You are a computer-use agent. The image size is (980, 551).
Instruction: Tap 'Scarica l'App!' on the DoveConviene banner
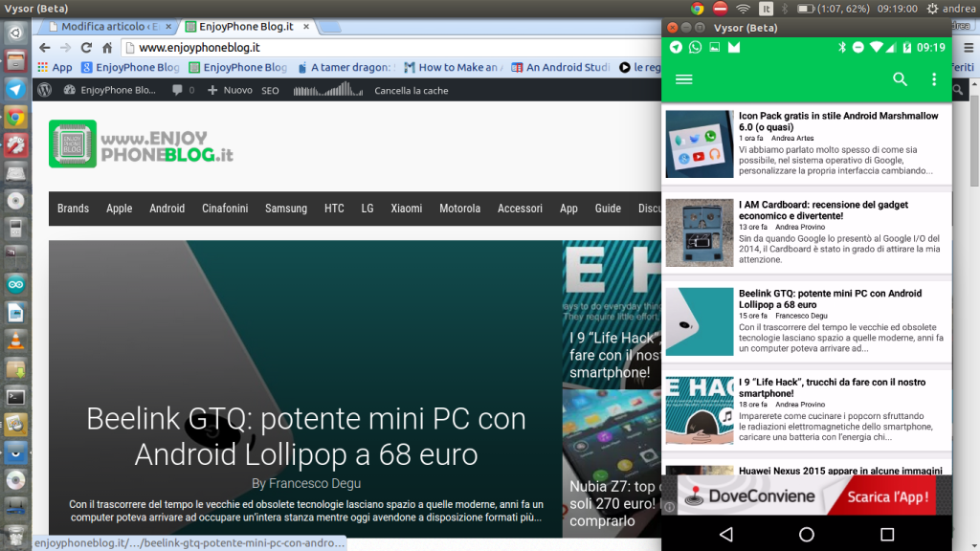[x=887, y=497]
